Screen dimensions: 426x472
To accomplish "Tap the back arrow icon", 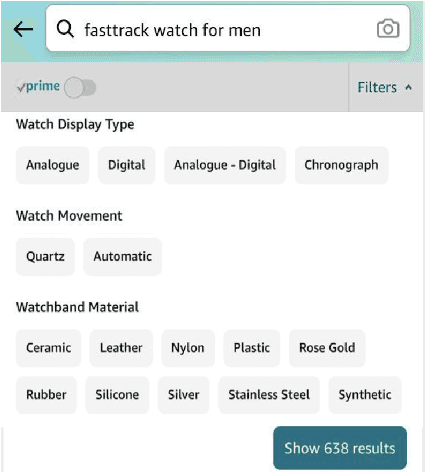I will pos(23,29).
